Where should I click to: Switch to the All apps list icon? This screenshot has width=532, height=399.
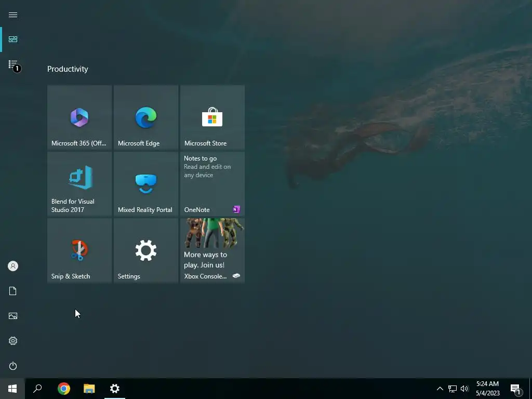(x=13, y=64)
